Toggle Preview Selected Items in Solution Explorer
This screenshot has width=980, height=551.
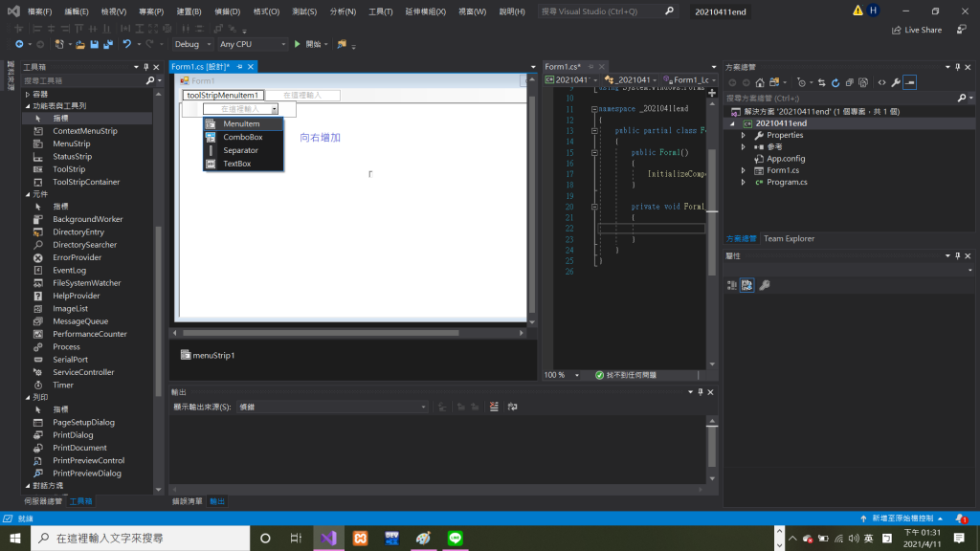(910, 82)
